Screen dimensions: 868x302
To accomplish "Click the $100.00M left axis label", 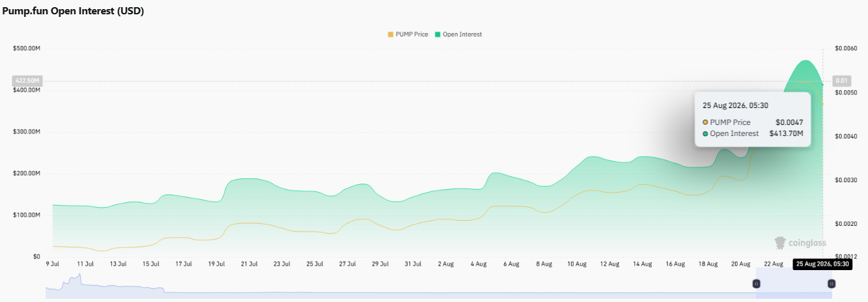I will tap(27, 215).
